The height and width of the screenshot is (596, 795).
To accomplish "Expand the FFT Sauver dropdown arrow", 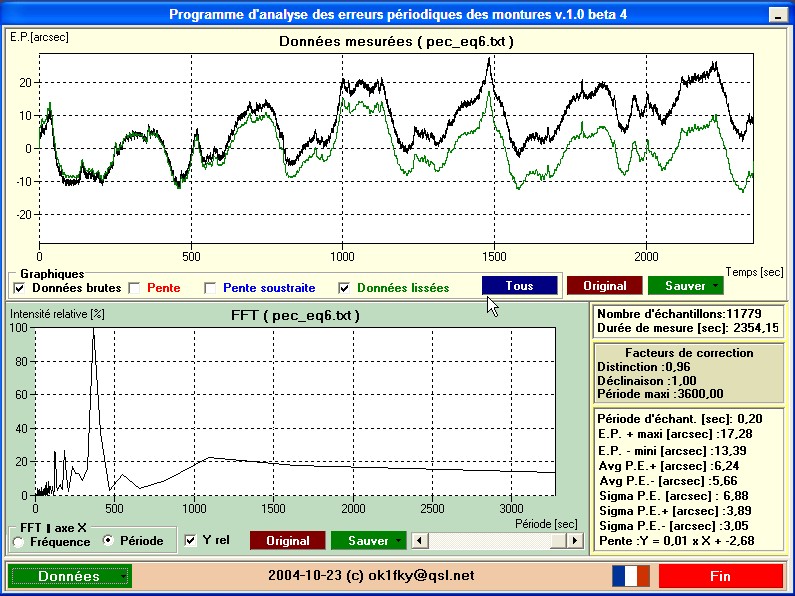I will coord(398,541).
